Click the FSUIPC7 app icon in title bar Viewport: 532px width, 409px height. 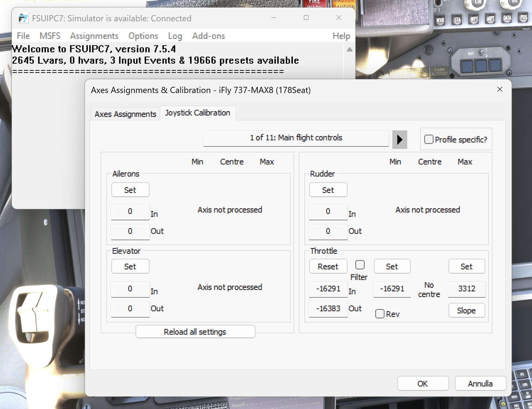pos(23,18)
